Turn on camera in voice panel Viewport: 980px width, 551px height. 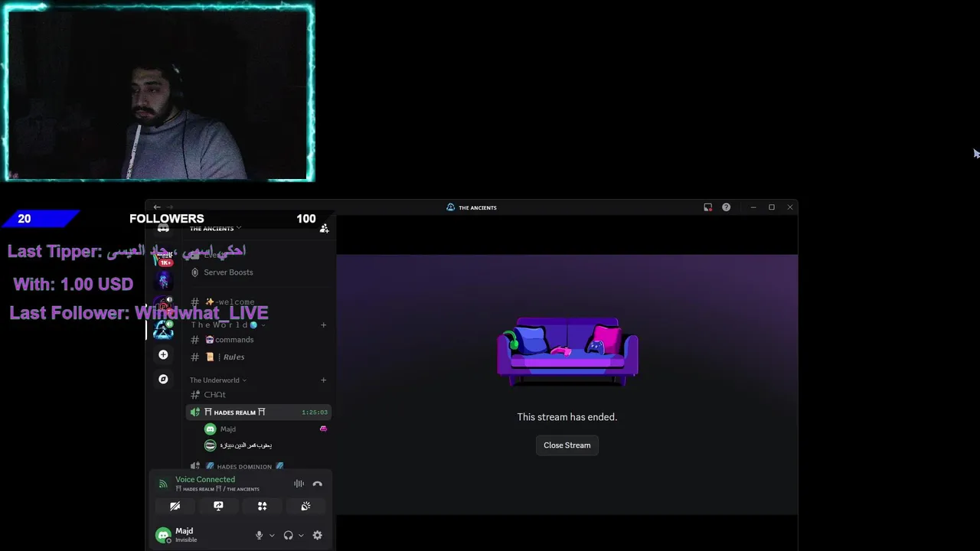point(175,506)
